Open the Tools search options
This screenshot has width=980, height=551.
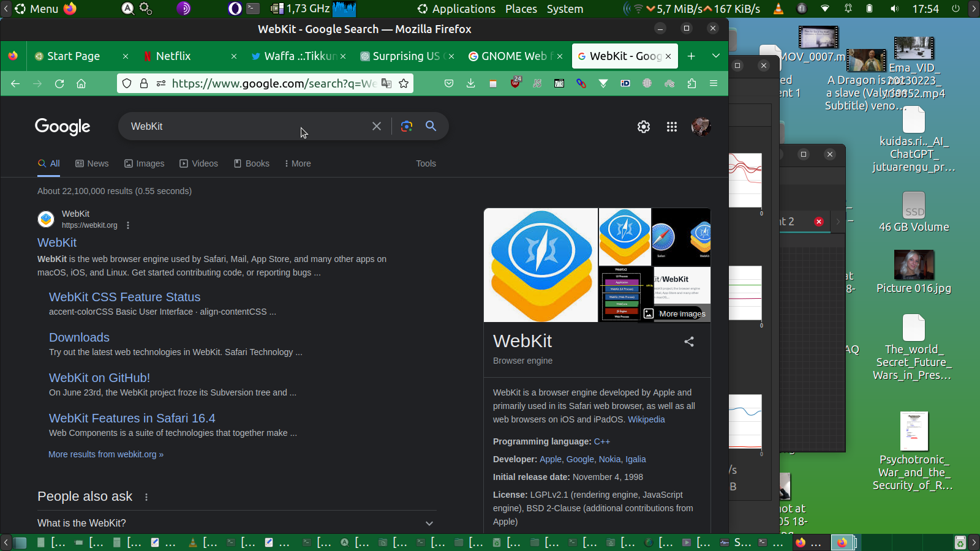pyautogui.click(x=426, y=163)
